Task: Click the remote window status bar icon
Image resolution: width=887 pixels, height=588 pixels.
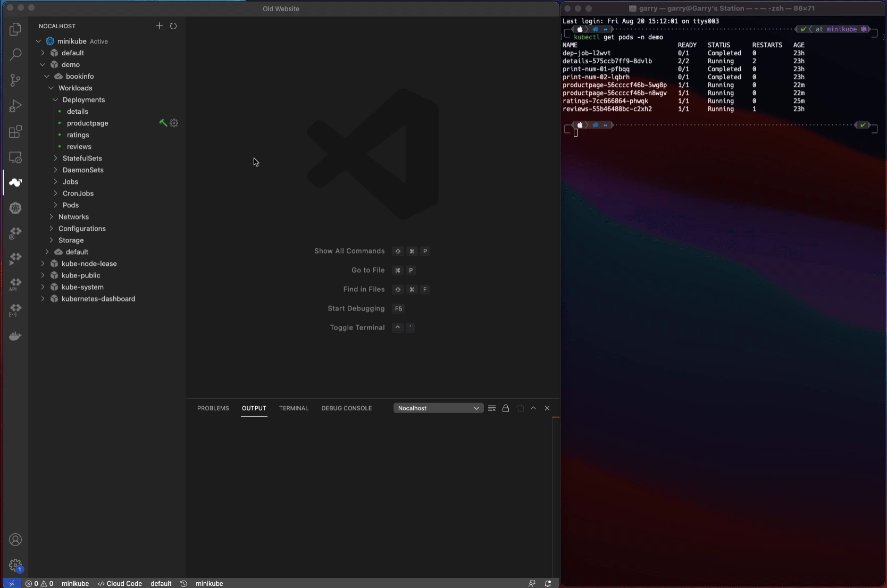Action: (12, 583)
